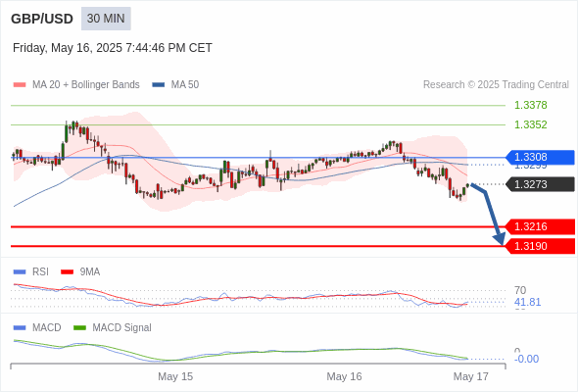The width and height of the screenshot is (578, 392).
Task: Toggle the MA 50 legend entry
Action: [x=175, y=85]
